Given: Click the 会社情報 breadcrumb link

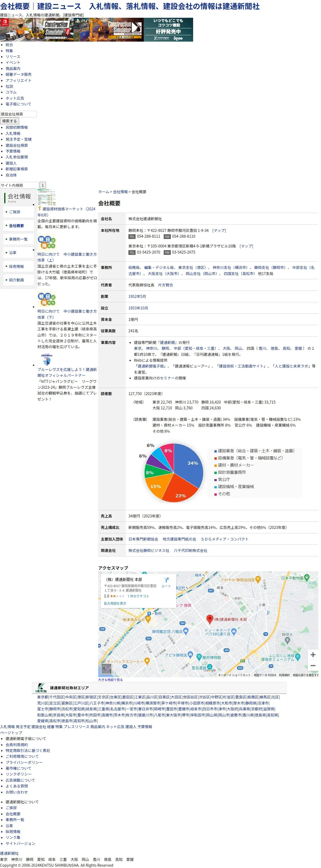Looking at the screenshot, I should pyautogui.click(x=120, y=192).
